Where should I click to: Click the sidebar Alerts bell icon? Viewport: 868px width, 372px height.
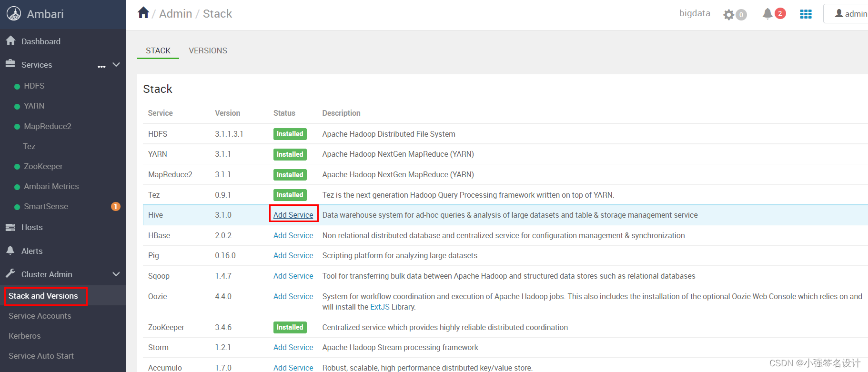[x=10, y=251]
